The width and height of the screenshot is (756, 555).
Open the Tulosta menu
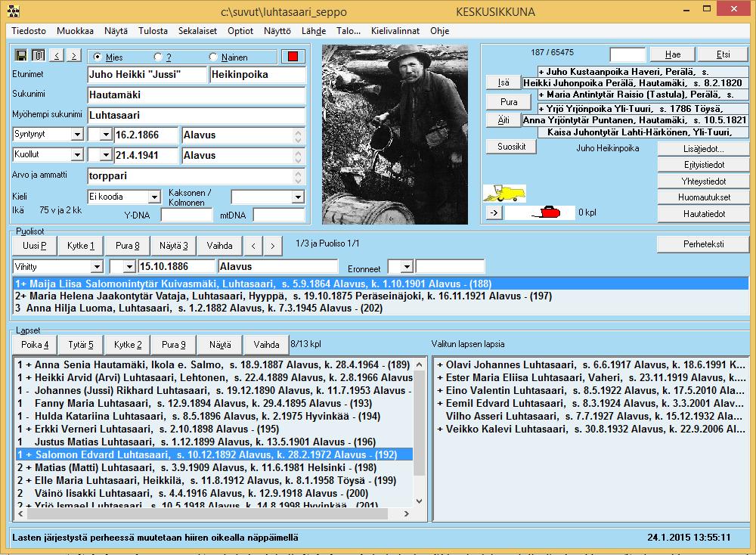(x=153, y=31)
